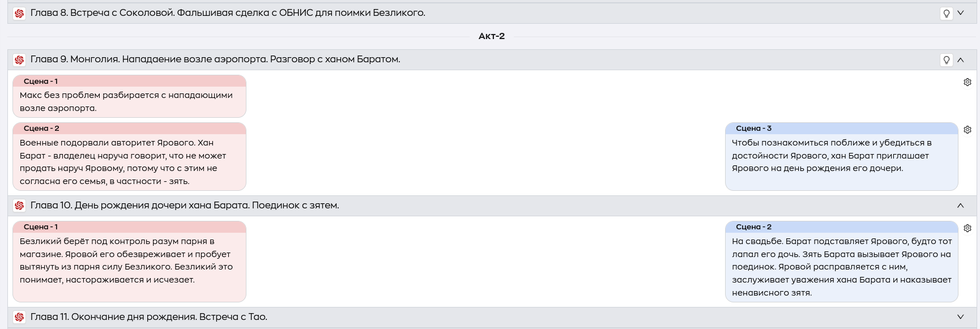Expand Глава 8 with the chevron

[961, 12]
